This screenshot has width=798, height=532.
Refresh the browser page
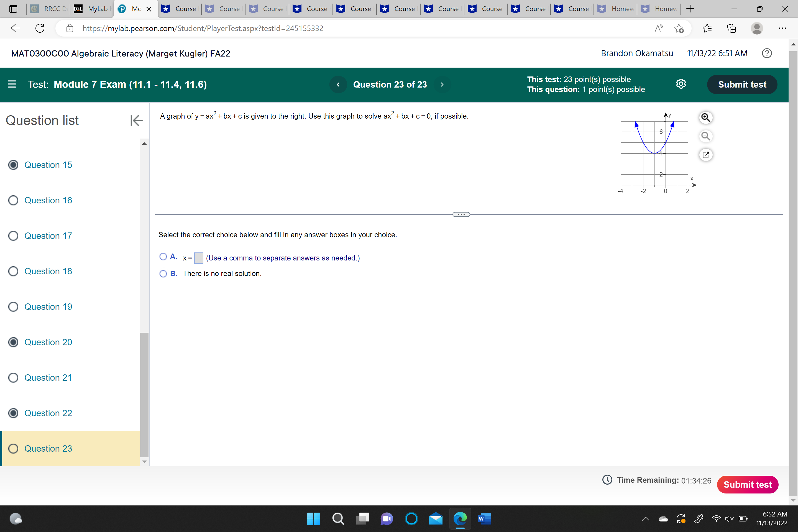(x=40, y=28)
